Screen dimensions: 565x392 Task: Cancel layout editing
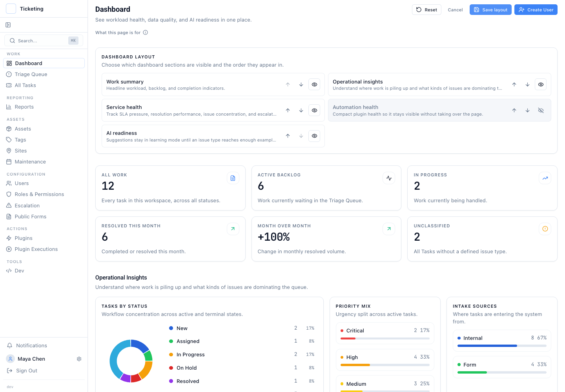click(455, 10)
